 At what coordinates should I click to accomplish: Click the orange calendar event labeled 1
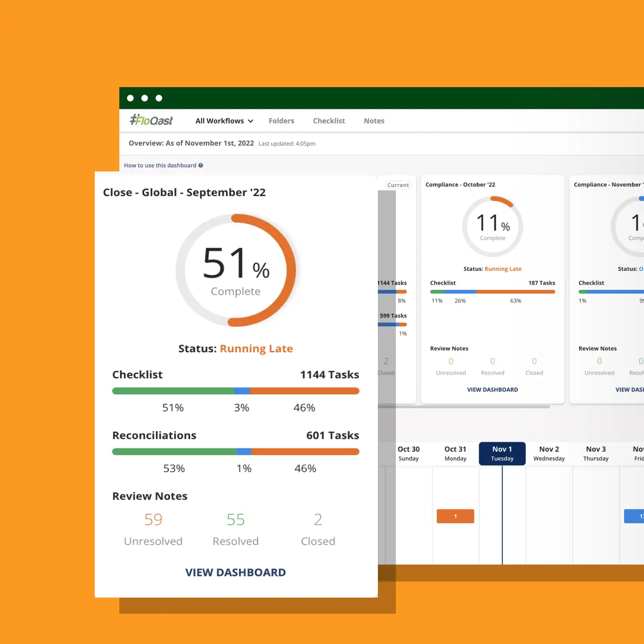[x=455, y=516]
